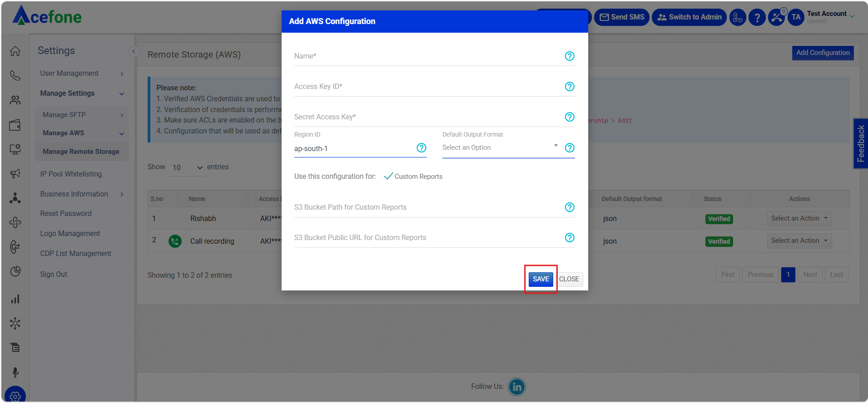Open the phone calls sidebar icon
Viewport: 868px width, 403px height.
tap(15, 75)
